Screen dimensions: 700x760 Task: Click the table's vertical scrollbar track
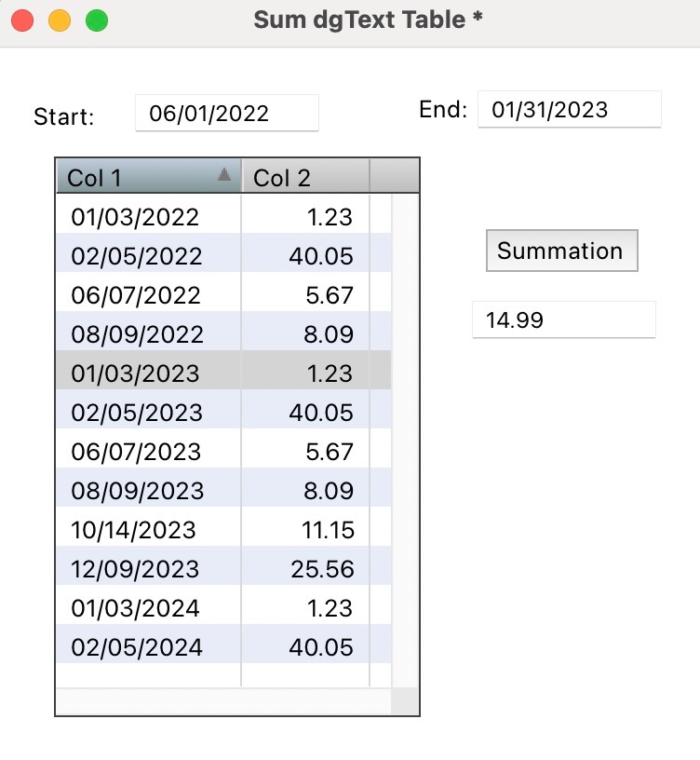405,438
